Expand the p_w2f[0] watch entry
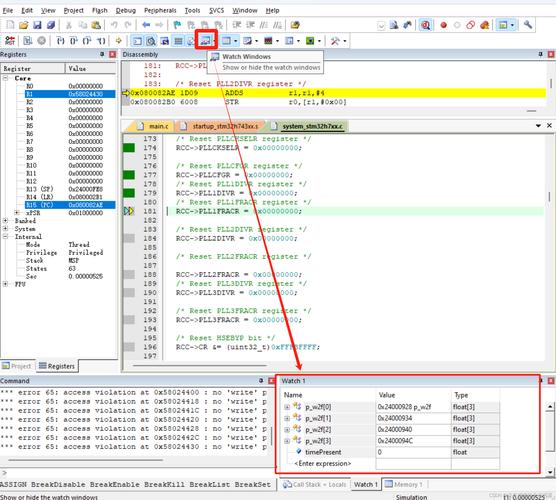Viewport: 556px width, 500px height. click(287, 407)
